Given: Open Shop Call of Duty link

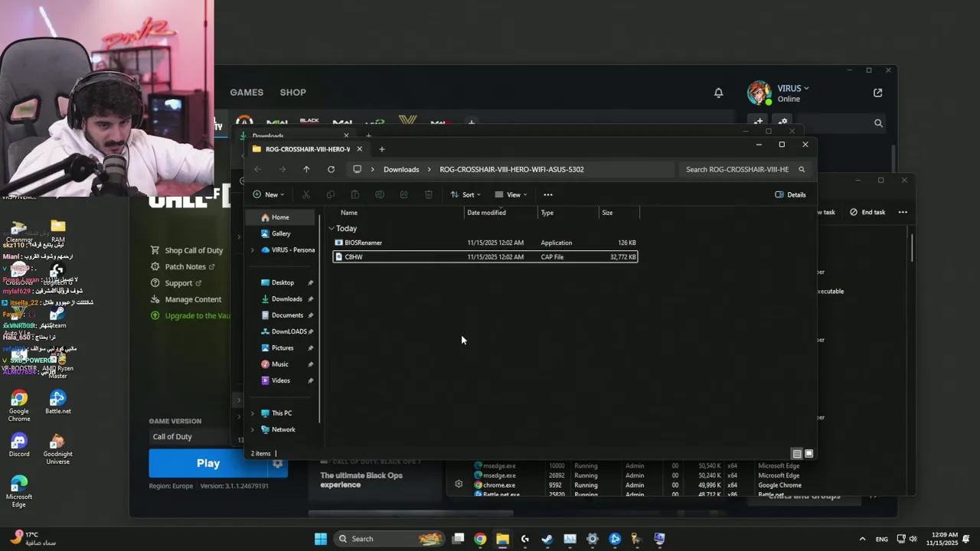Looking at the screenshot, I should [188, 250].
